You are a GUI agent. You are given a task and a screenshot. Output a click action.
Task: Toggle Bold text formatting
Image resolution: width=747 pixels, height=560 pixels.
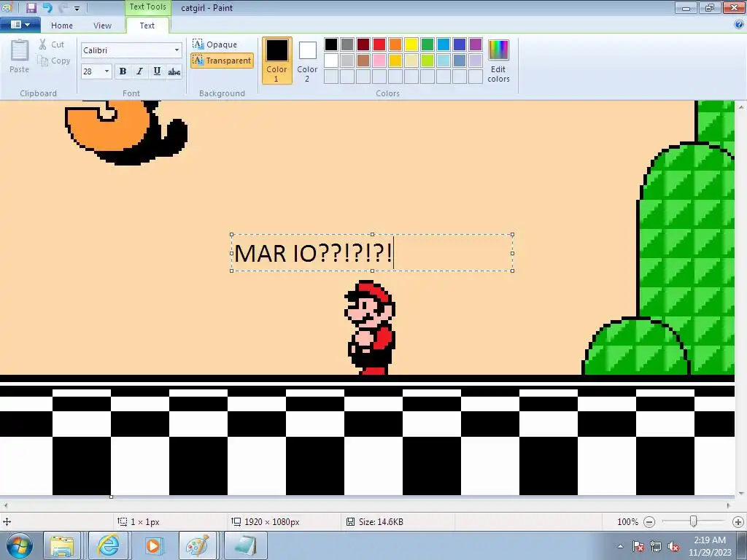pos(123,71)
